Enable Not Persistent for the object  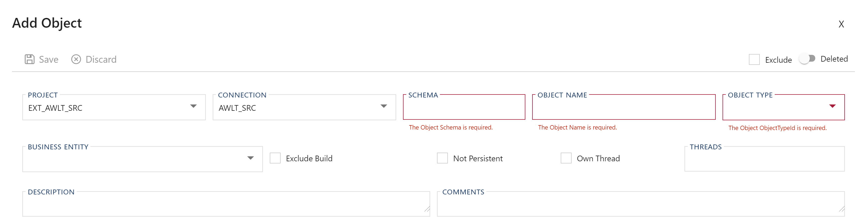(x=442, y=158)
